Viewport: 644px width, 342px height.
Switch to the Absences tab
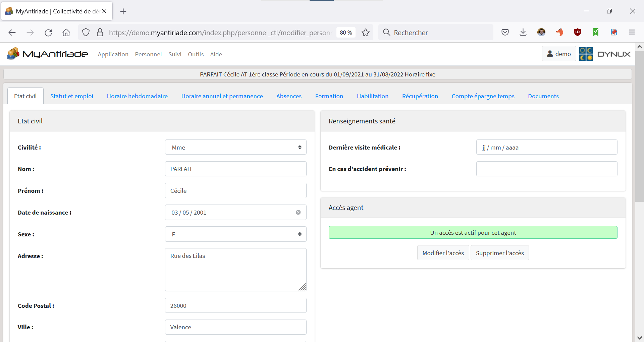point(289,96)
